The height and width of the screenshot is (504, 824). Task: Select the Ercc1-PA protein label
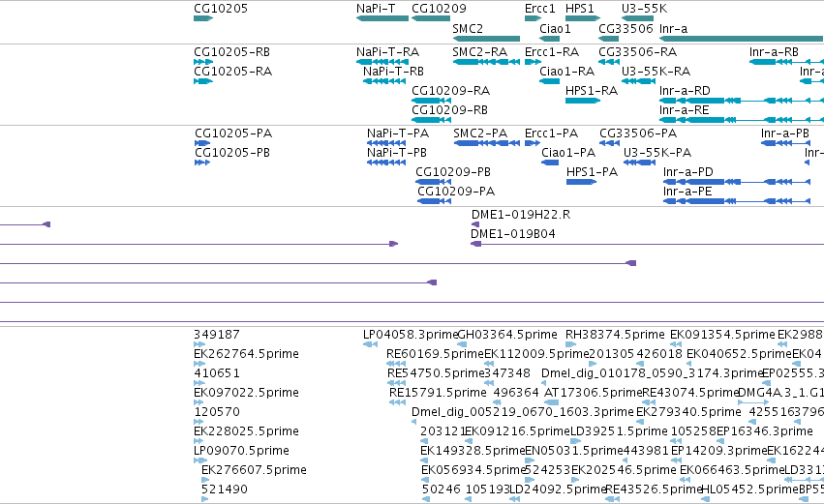click(x=551, y=133)
